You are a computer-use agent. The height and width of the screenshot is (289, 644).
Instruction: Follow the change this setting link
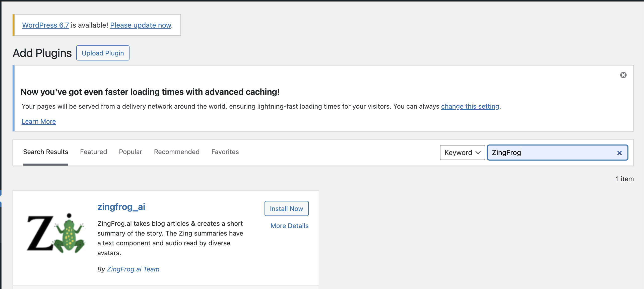click(x=470, y=106)
